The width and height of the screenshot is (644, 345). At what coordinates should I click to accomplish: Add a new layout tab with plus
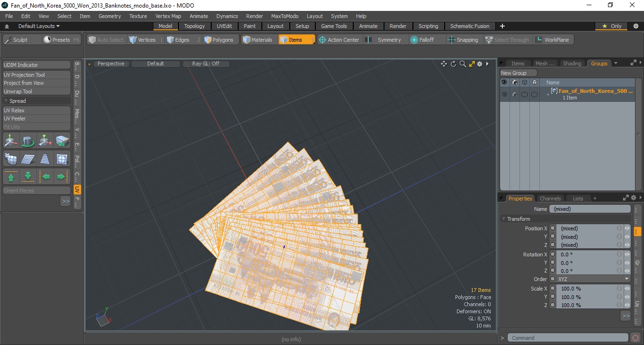(502, 26)
